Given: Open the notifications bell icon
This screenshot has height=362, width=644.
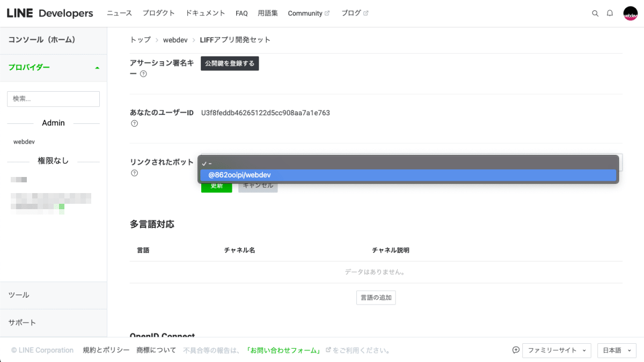Looking at the screenshot, I should (610, 13).
